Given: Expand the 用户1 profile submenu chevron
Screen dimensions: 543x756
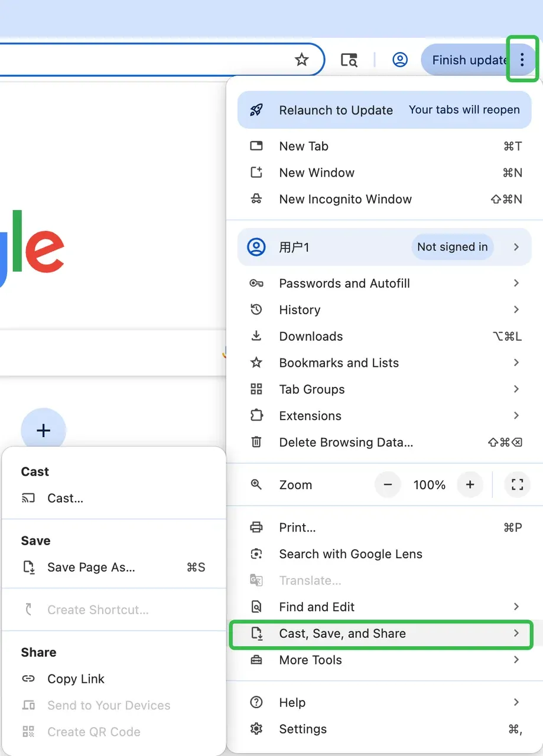Looking at the screenshot, I should tap(516, 247).
